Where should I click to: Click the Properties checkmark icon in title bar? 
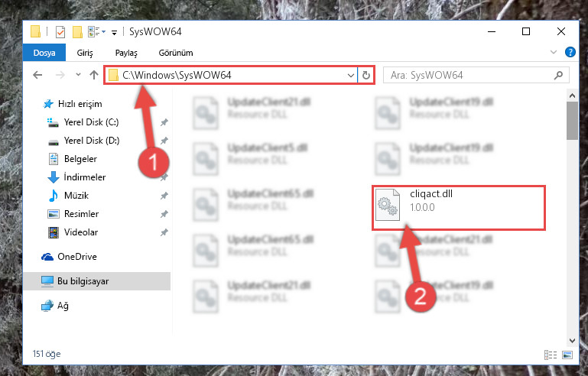[x=60, y=32]
